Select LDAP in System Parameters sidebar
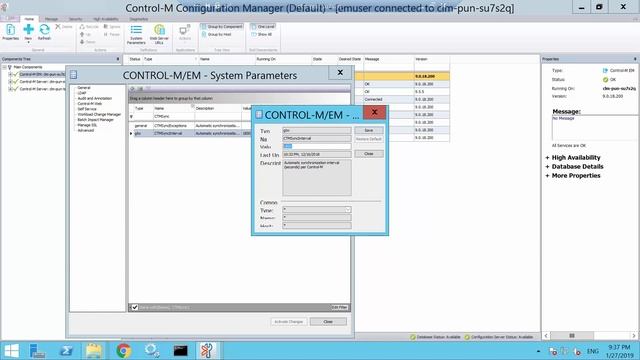Screen dimensions: 640x360 pos(82,93)
